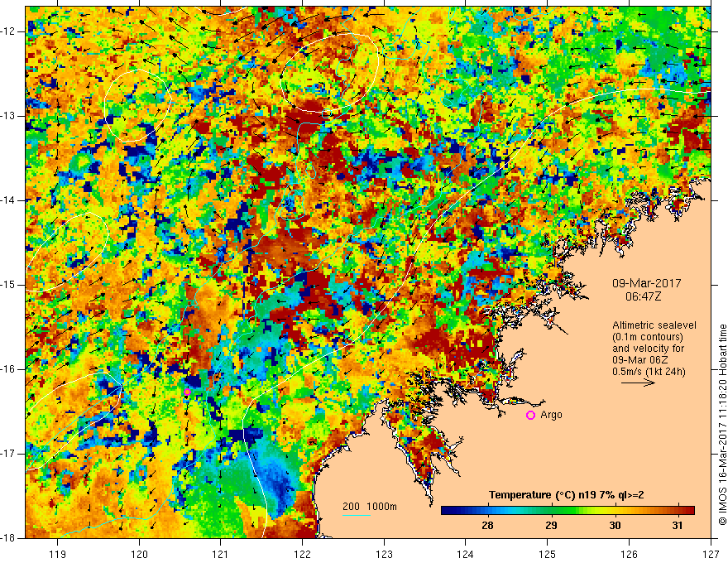The image size is (728, 563).
Task: Click longitude label 121 on the axis
Action: pos(221,554)
